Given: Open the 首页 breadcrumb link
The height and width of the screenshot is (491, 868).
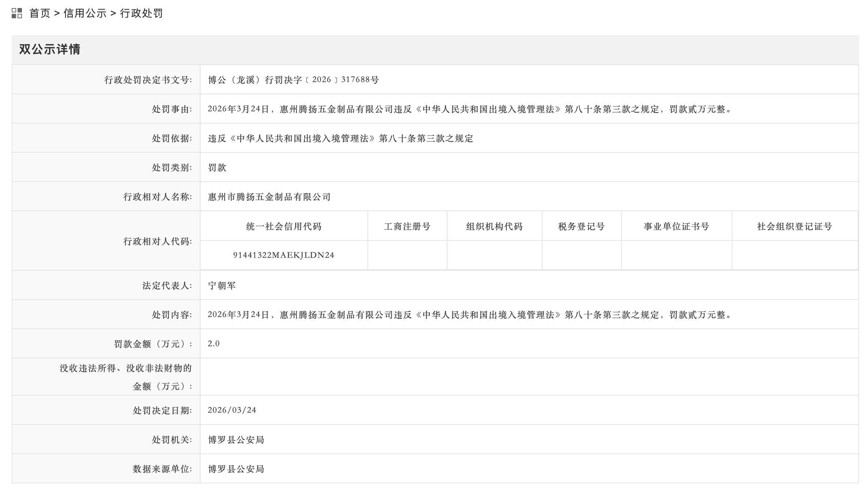Looking at the screenshot, I should tap(39, 14).
